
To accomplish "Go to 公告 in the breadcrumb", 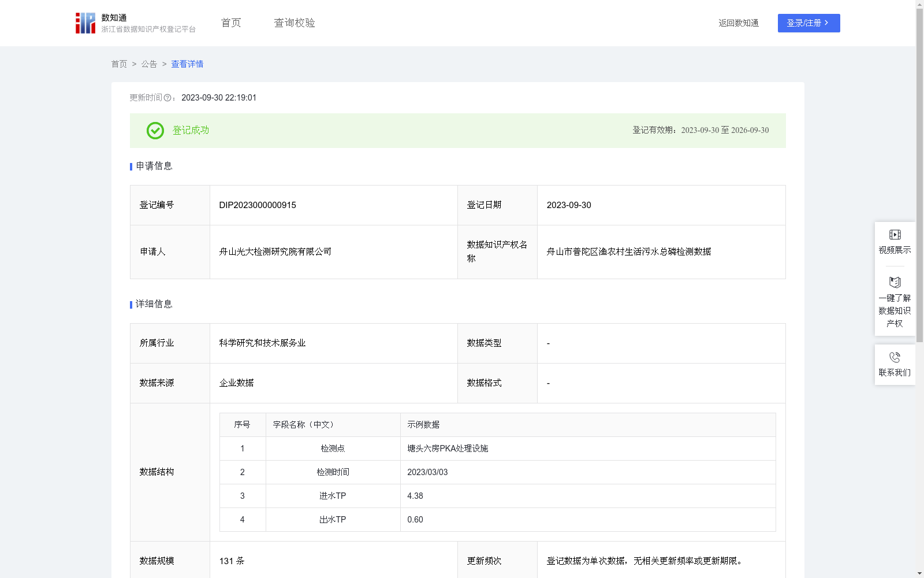I will pyautogui.click(x=149, y=64).
